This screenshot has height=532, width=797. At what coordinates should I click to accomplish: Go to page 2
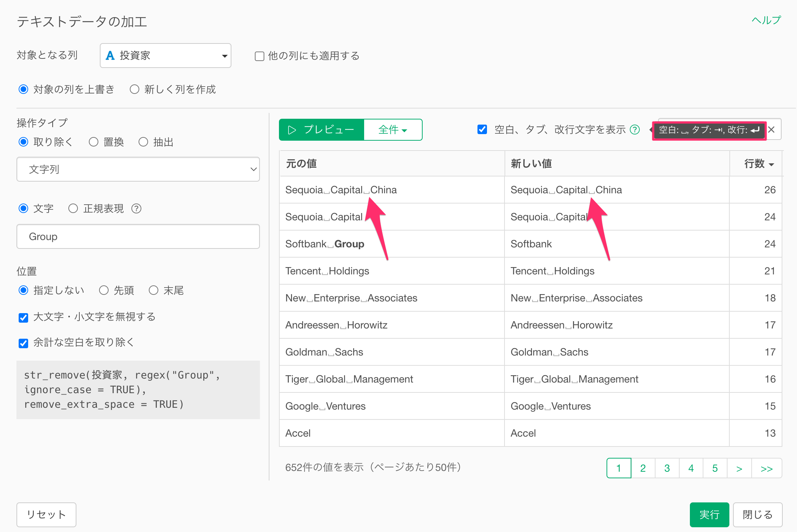pyautogui.click(x=643, y=468)
